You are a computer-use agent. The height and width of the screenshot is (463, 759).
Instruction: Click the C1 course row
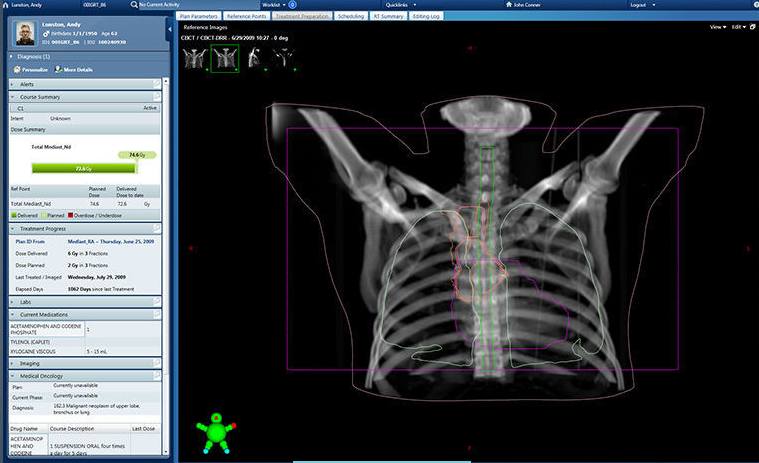pyautogui.click(x=85, y=108)
